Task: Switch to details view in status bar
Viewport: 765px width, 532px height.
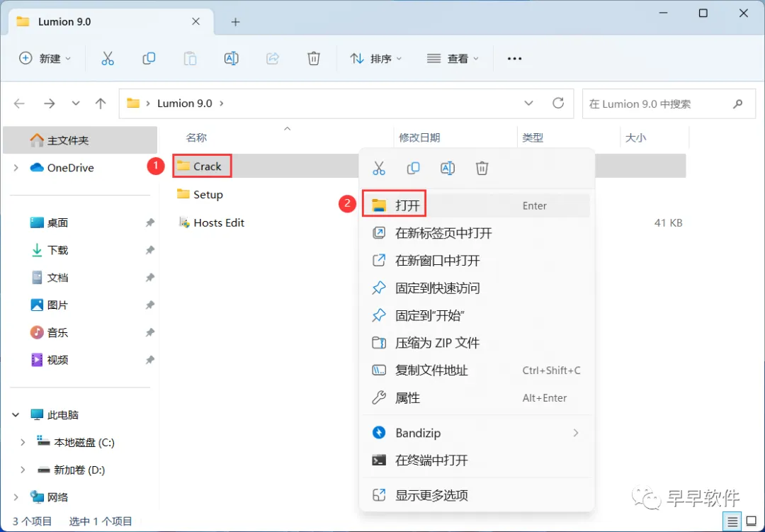Action: coord(732,522)
